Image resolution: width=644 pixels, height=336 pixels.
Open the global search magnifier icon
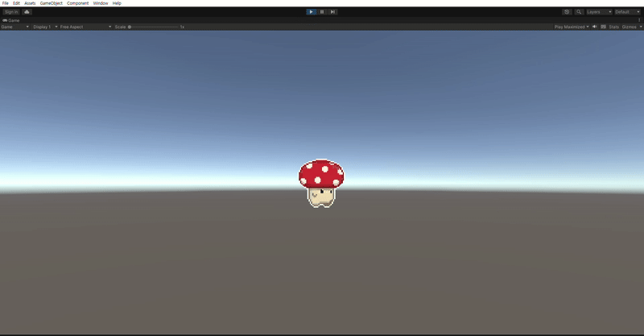[x=579, y=12]
